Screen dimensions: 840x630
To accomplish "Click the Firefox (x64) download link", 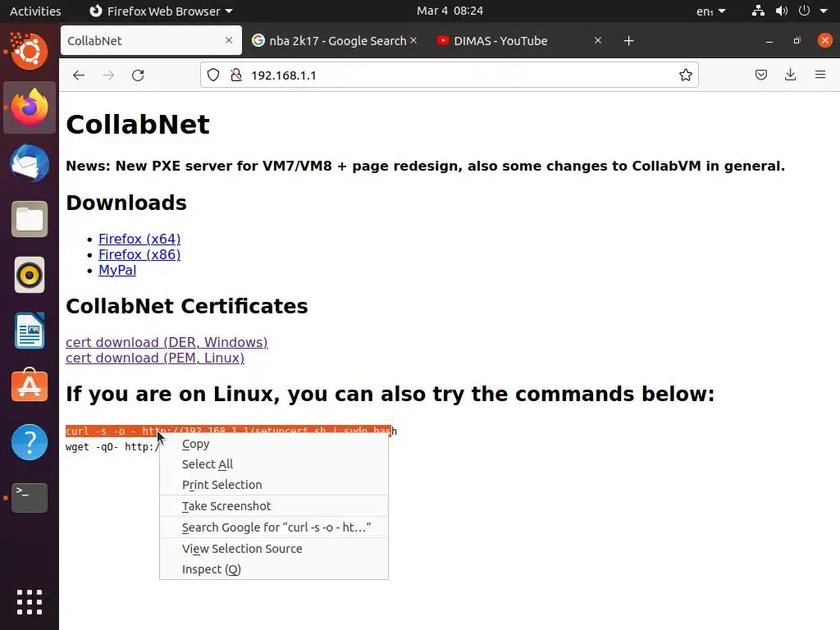I will 139,239.
